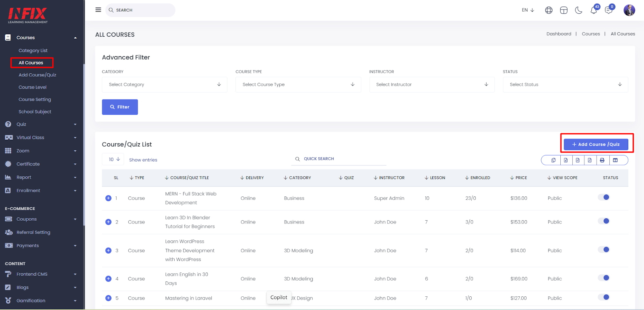Open column visibility icon
The width and height of the screenshot is (644, 310).
click(x=615, y=160)
